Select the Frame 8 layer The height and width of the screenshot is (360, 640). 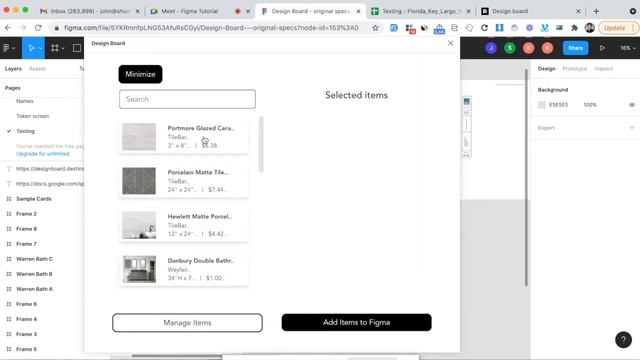point(27,229)
